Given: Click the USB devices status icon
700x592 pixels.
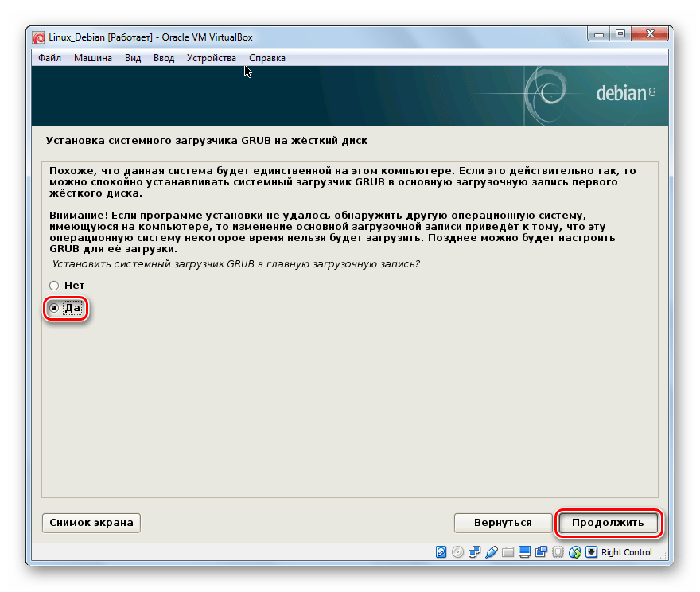Looking at the screenshot, I should (491, 552).
